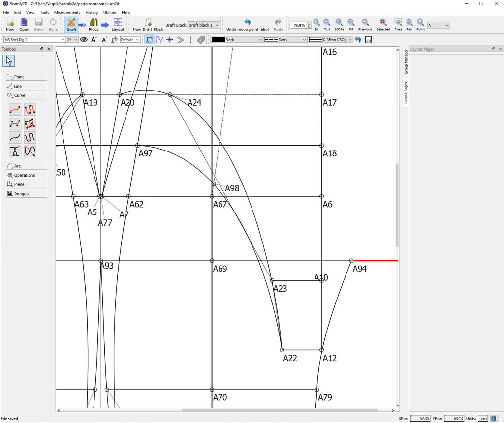Image resolution: width=504 pixels, height=423 pixels.
Task: Select the simple curve tool
Action: click(15, 109)
